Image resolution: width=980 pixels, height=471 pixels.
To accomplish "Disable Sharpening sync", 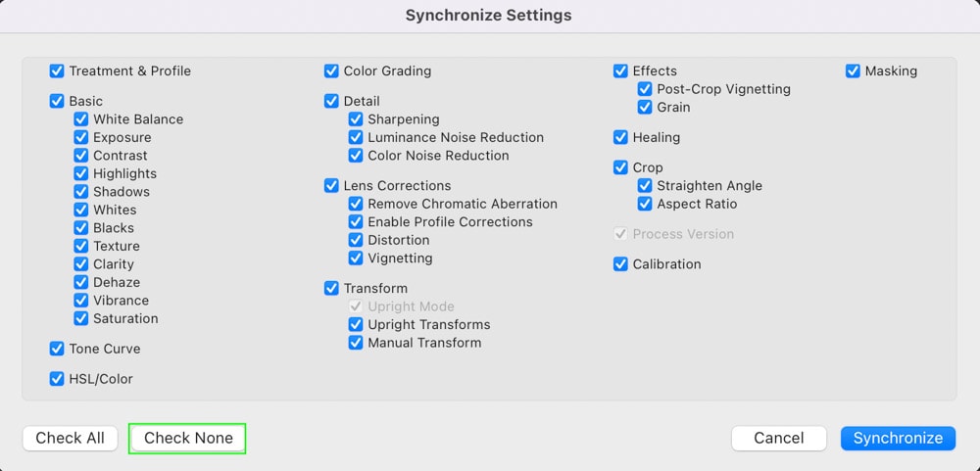I will click(356, 119).
